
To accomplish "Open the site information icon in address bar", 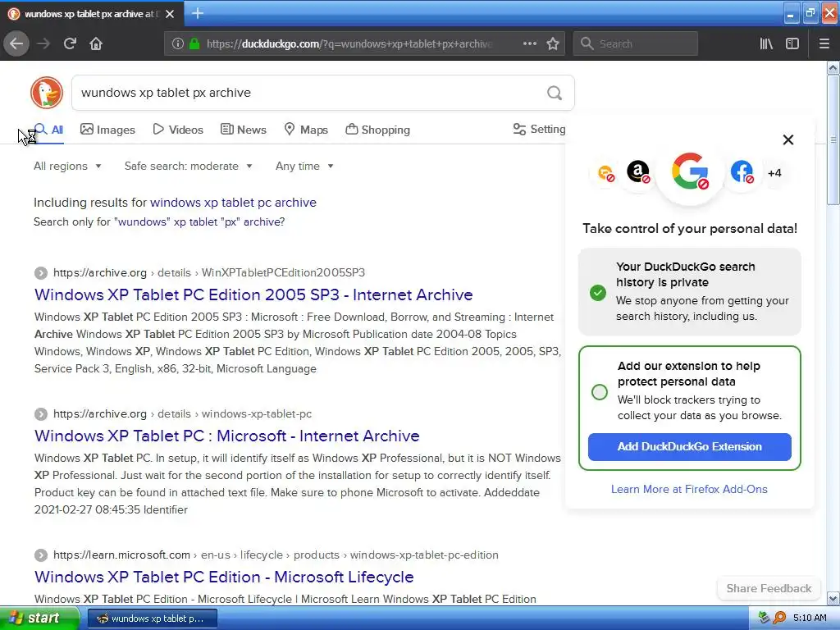I will tap(178, 43).
